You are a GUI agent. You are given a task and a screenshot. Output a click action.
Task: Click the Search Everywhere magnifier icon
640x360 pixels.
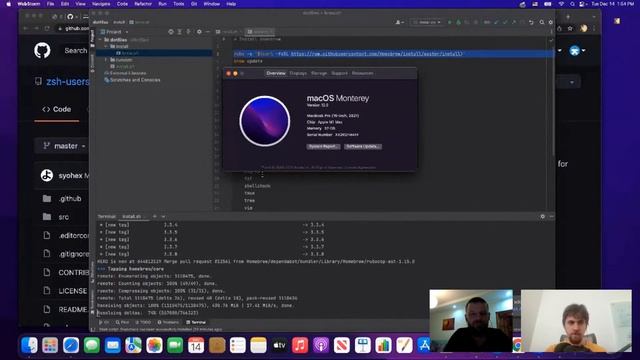542,22
